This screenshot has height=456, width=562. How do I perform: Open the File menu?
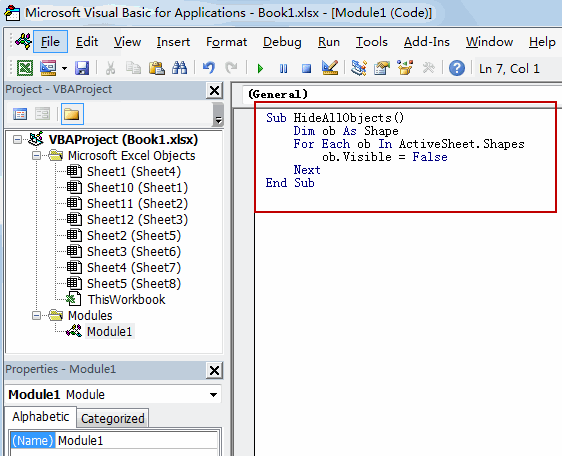50,42
